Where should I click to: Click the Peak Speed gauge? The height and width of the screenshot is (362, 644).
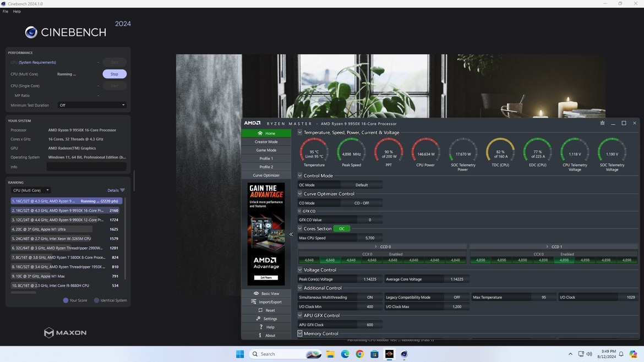coord(352,152)
